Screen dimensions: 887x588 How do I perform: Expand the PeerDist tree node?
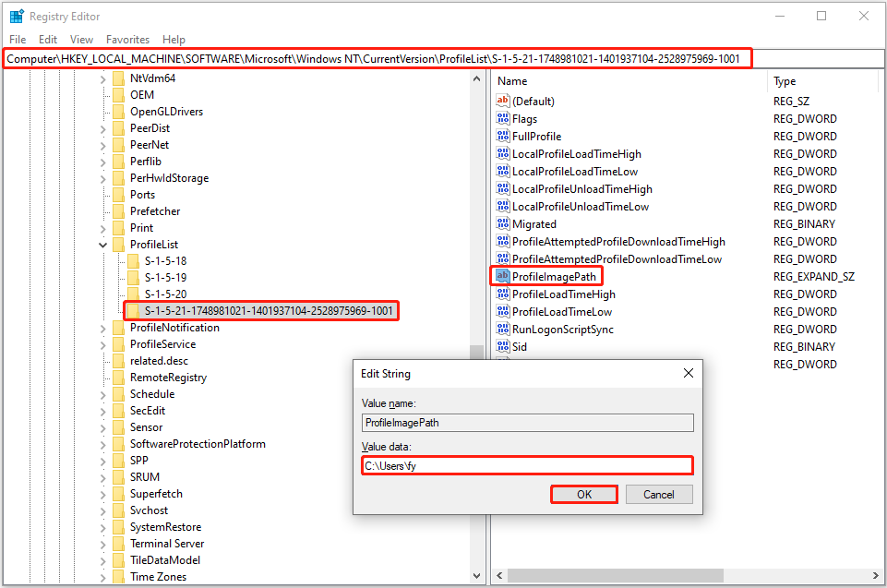pos(103,129)
